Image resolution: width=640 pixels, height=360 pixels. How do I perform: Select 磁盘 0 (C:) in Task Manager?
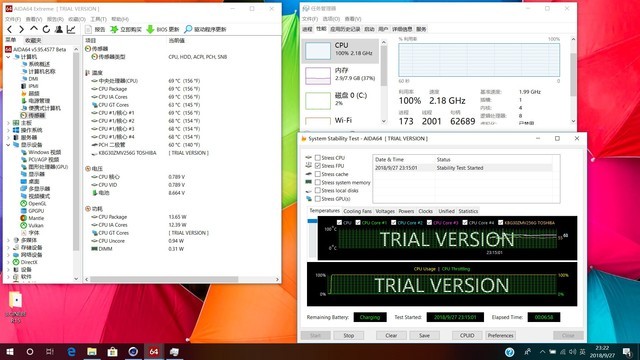pyautogui.click(x=341, y=100)
